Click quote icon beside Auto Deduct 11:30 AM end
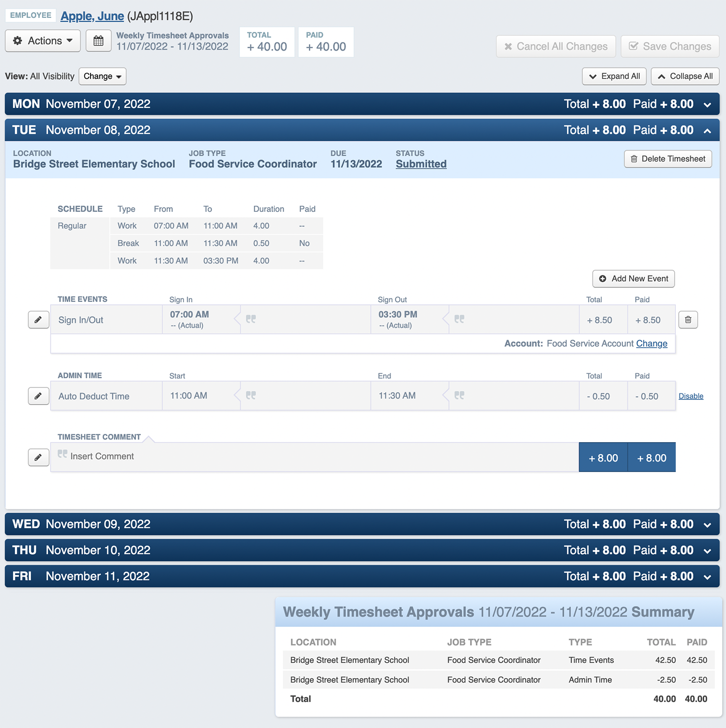The height and width of the screenshot is (728, 726). [459, 396]
